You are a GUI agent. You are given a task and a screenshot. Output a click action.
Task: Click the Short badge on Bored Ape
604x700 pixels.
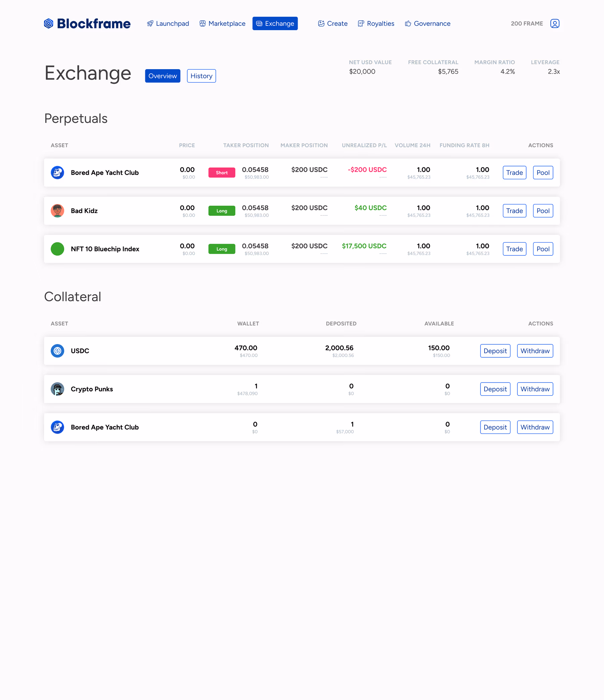point(221,172)
